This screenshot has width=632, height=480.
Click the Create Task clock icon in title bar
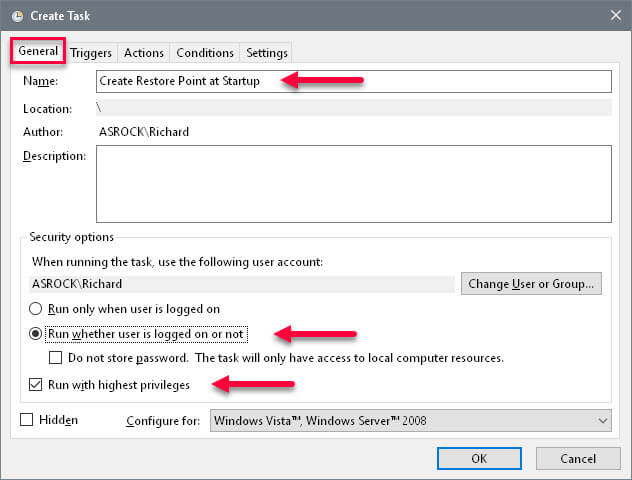coord(17,16)
